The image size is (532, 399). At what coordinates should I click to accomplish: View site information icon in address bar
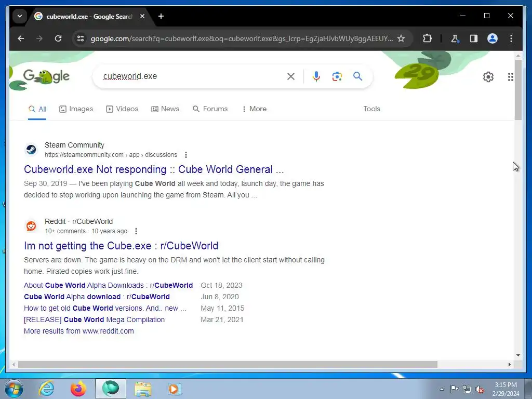(81, 38)
